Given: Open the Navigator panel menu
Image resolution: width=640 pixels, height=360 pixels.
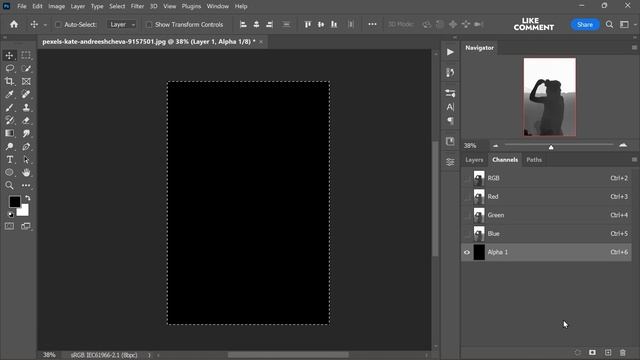Looking at the screenshot, I should (x=634, y=48).
